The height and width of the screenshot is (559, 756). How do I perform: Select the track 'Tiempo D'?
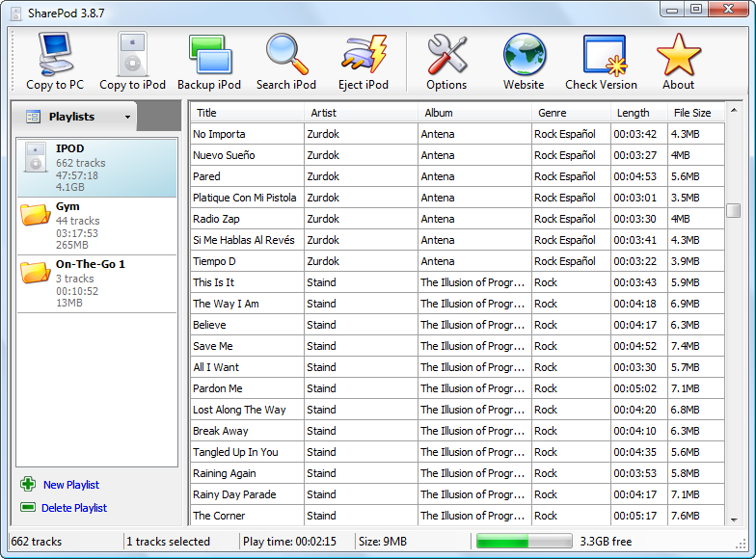[x=457, y=261]
